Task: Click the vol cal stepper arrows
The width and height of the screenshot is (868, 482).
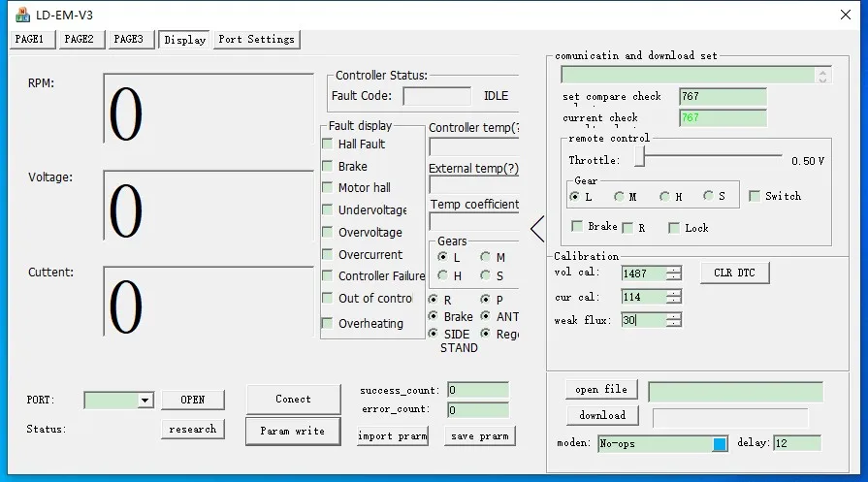Action: pos(673,273)
